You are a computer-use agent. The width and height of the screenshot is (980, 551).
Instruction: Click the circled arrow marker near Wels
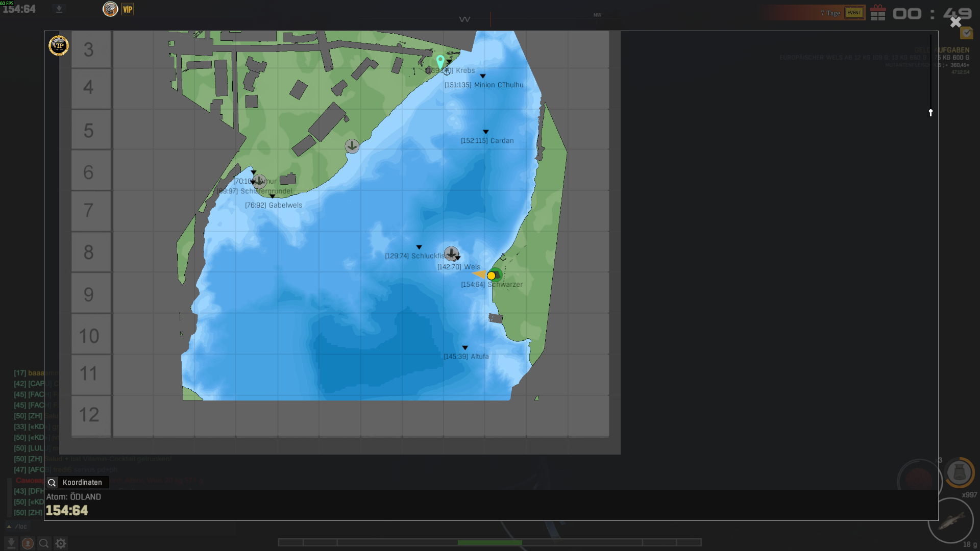pyautogui.click(x=451, y=254)
